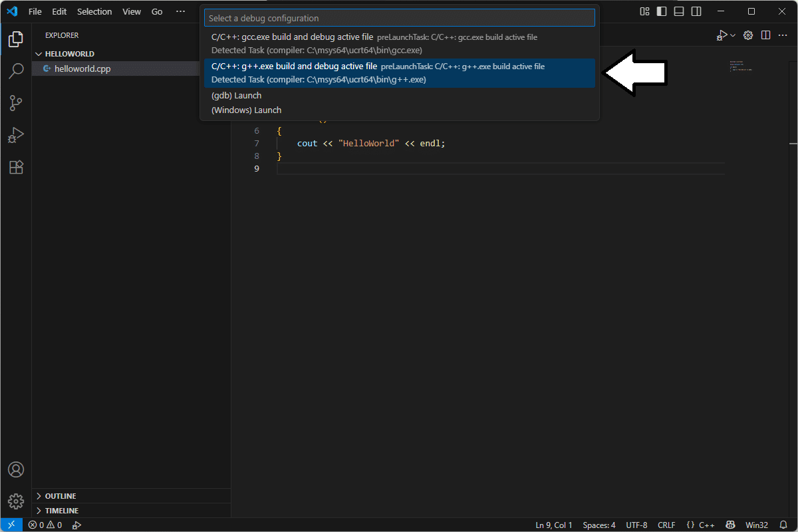Toggle the Panel visibility

[678, 11]
